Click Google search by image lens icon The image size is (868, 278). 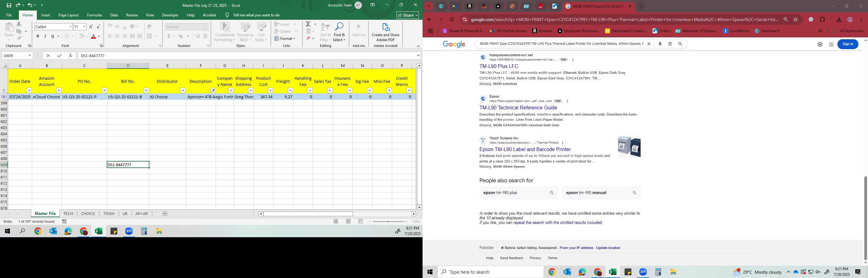(670, 44)
